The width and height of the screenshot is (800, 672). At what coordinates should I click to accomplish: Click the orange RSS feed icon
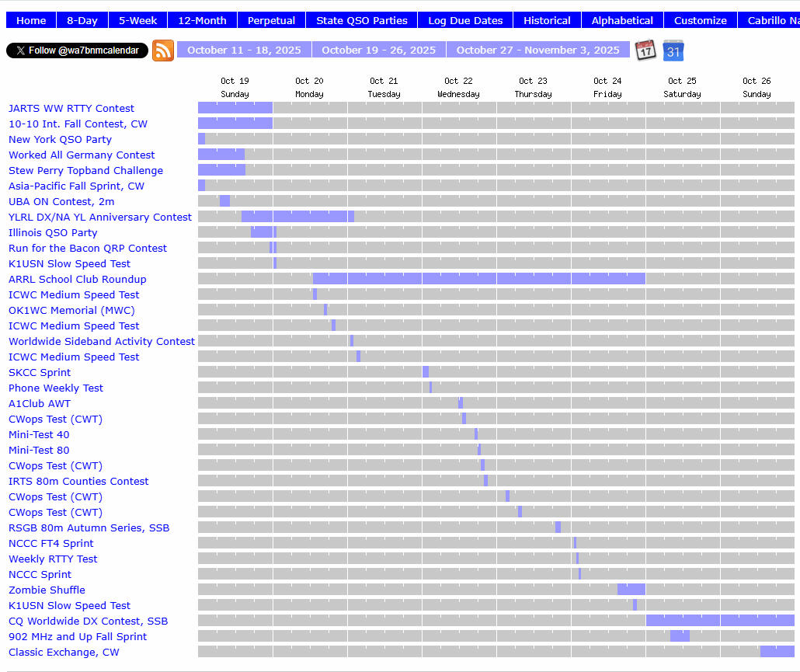[163, 50]
